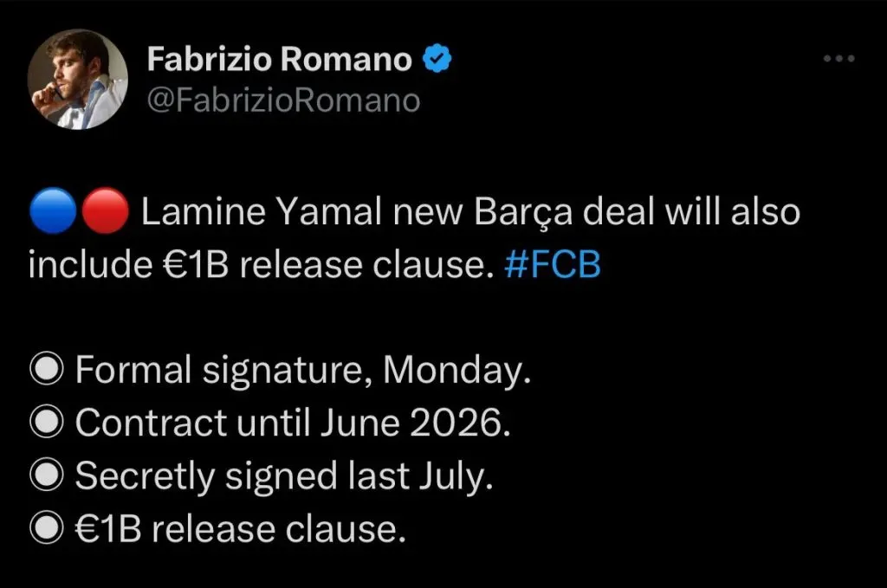This screenshot has height=588, width=887.
Task: Click the bullet beside "Secretly signed last July."
Action: click(x=47, y=477)
